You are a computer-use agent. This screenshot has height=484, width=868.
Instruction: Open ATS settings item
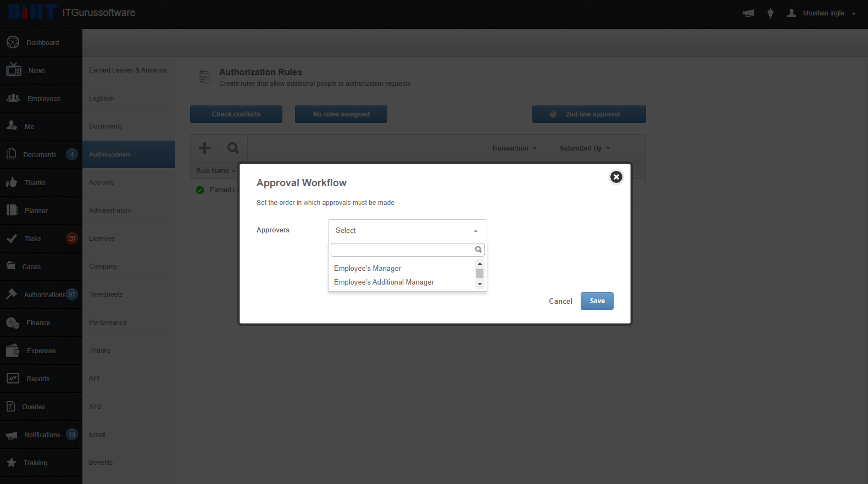(129, 406)
